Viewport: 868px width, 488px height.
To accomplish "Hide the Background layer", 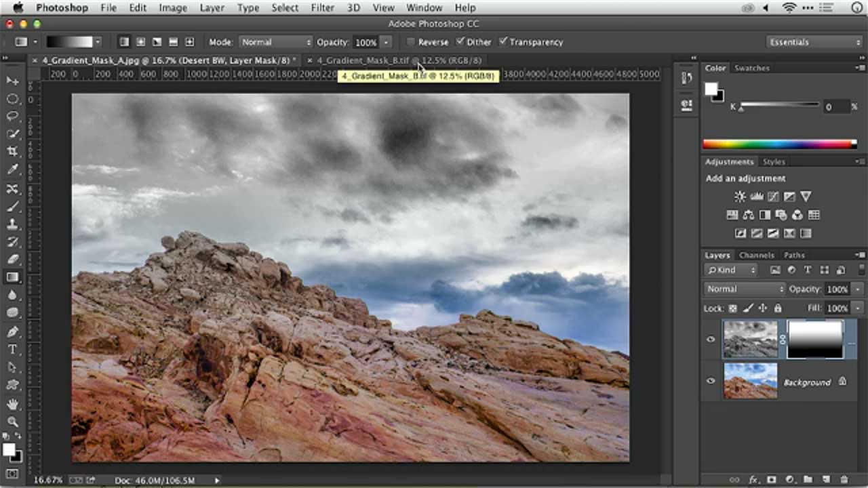I will (711, 381).
